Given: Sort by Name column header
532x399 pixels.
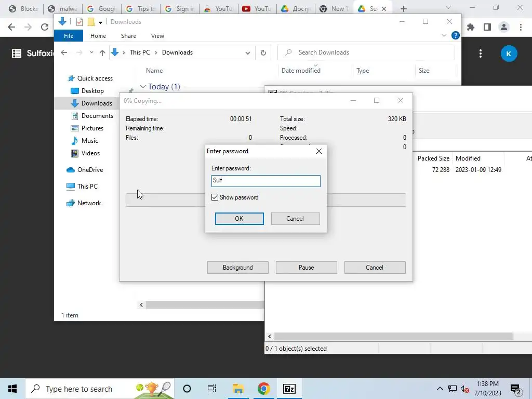Looking at the screenshot, I should (x=154, y=71).
